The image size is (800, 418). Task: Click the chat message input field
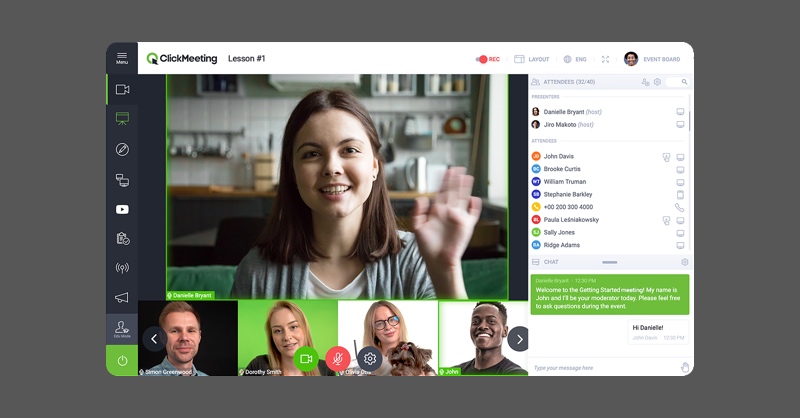point(600,367)
